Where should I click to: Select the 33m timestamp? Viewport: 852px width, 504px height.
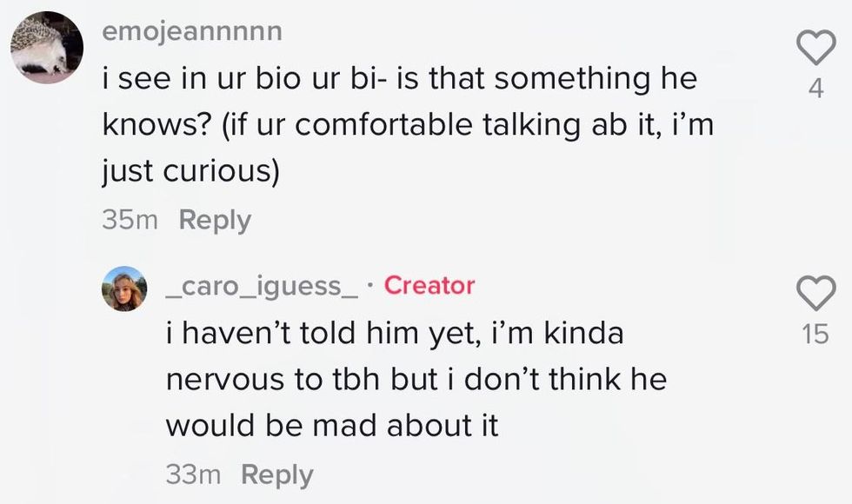click(192, 474)
